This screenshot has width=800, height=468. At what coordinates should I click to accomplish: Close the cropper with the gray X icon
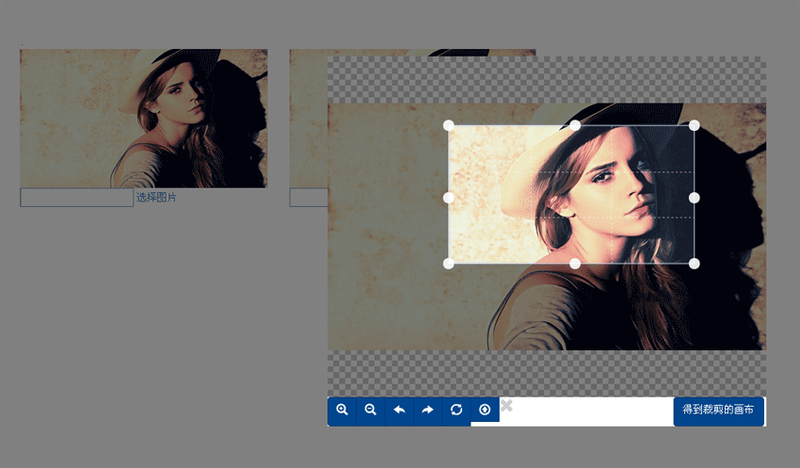pyautogui.click(x=507, y=405)
